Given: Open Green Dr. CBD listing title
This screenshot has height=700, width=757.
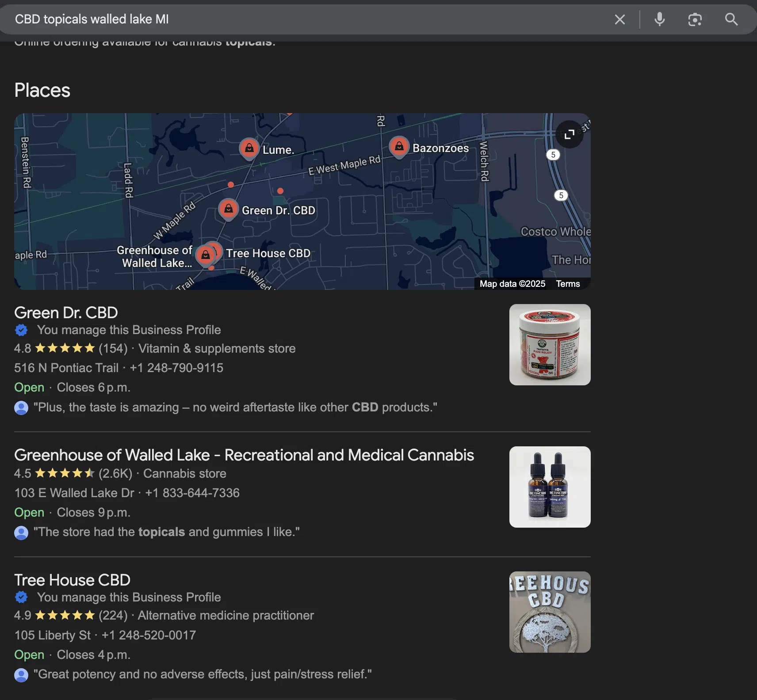Looking at the screenshot, I should pos(66,312).
